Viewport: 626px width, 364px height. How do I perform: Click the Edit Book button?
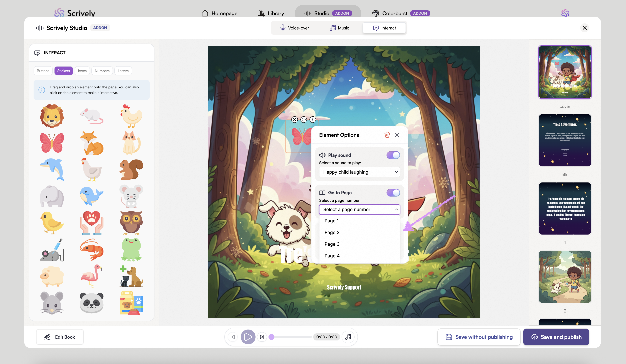60,337
